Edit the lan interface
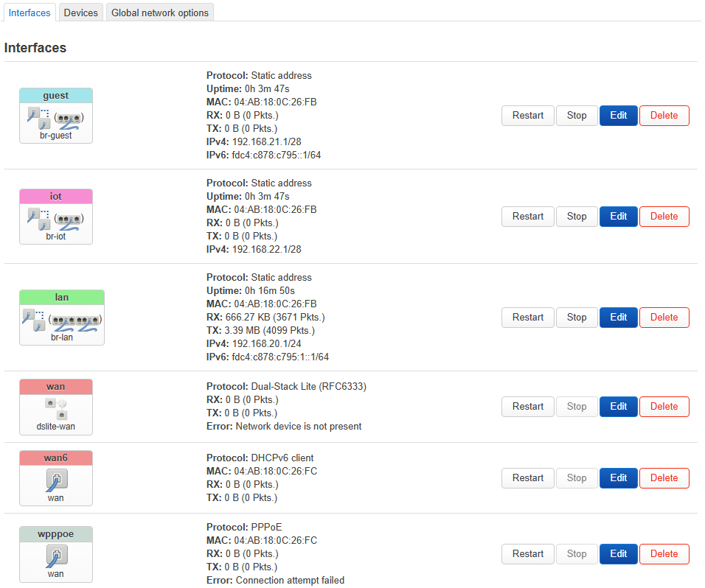705x588 pixels. click(x=619, y=318)
